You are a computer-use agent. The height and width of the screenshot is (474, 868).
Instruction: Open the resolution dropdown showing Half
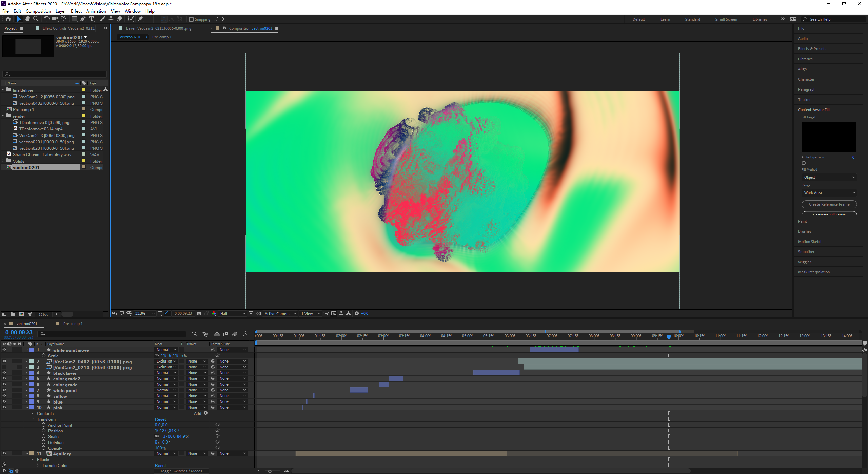tap(232, 313)
